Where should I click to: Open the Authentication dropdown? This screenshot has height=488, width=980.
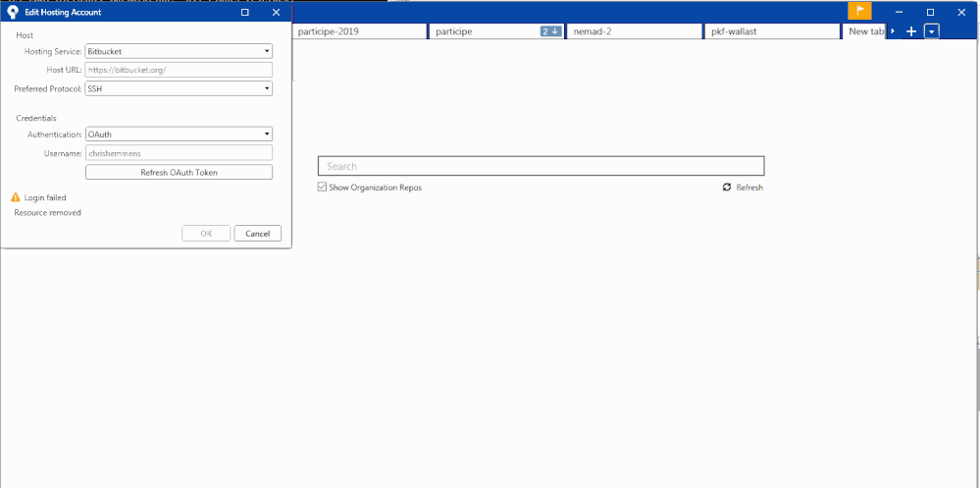(179, 134)
